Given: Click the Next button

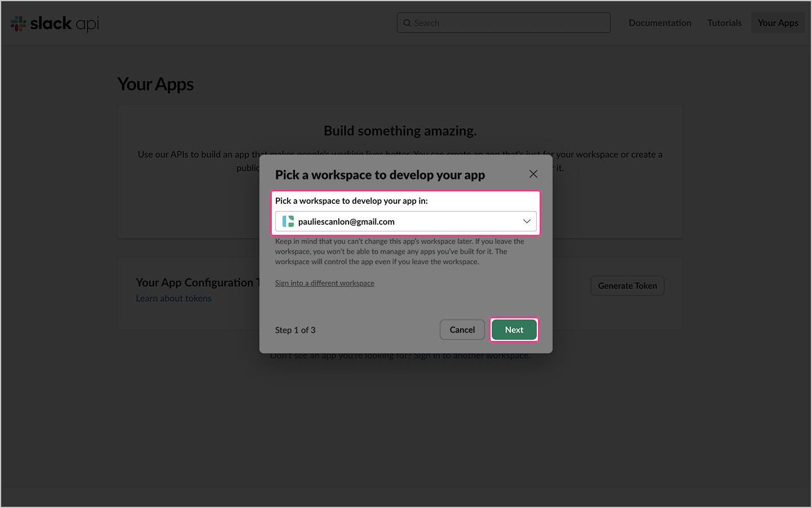Looking at the screenshot, I should 514,330.
